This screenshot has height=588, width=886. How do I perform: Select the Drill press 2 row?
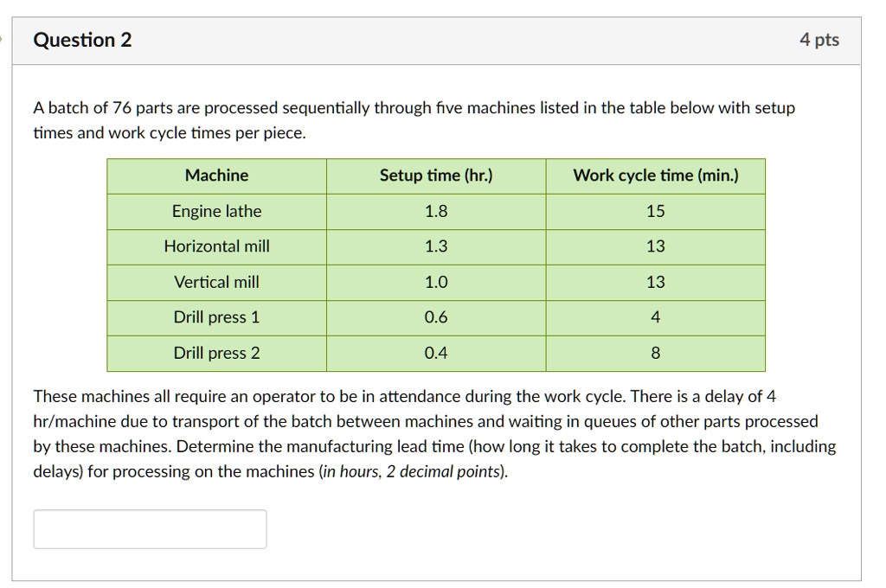point(217,353)
